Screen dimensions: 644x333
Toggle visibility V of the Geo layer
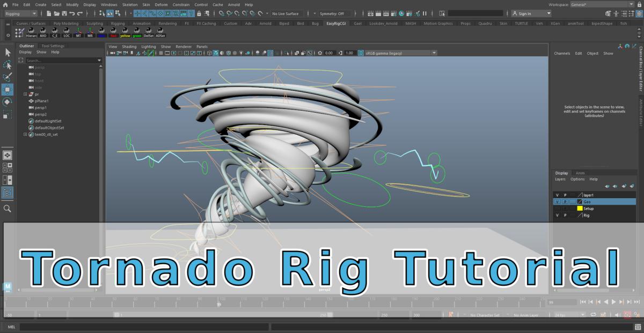click(557, 202)
